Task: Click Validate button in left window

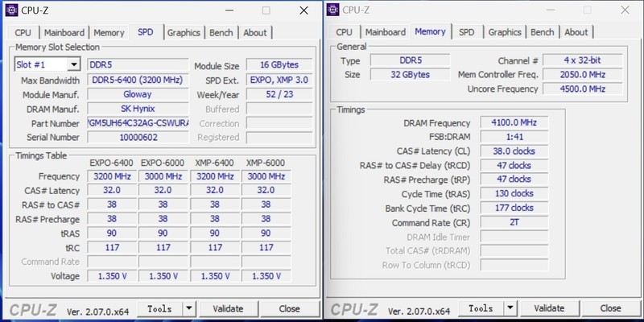Action: click(228, 308)
